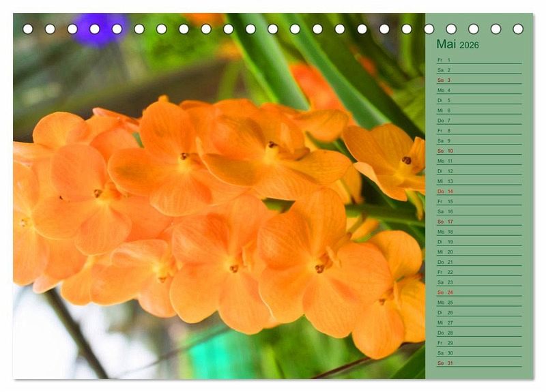
Task: Click on Mi 20 date line
Action: click(478, 252)
